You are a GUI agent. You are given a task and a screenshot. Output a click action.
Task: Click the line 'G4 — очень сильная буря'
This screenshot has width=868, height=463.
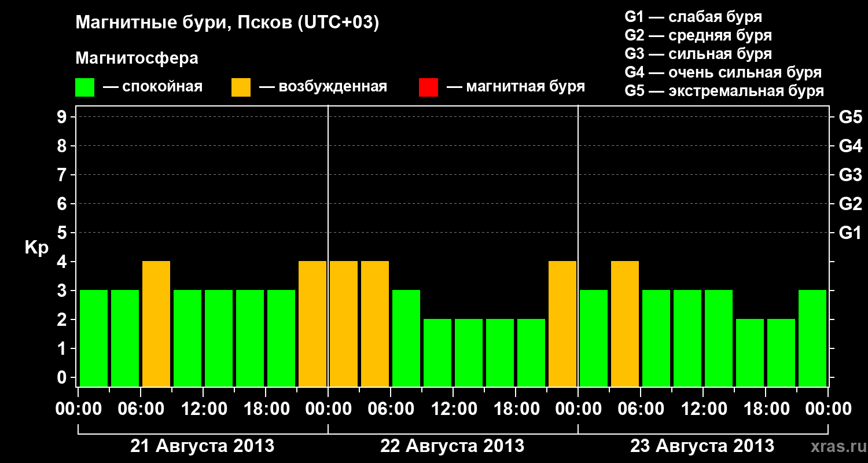point(723,72)
